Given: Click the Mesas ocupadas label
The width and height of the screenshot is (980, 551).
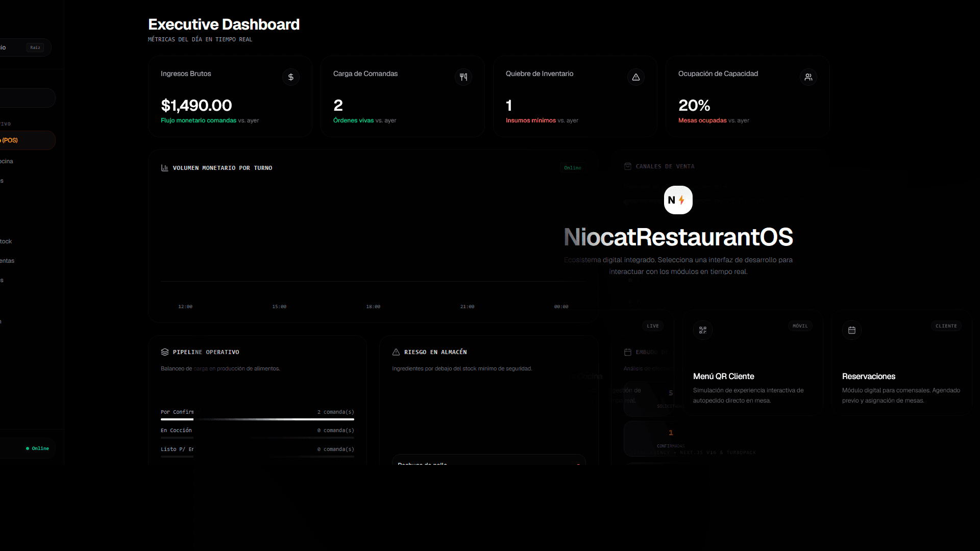Looking at the screenshot, I should click(x=702, y=120).
